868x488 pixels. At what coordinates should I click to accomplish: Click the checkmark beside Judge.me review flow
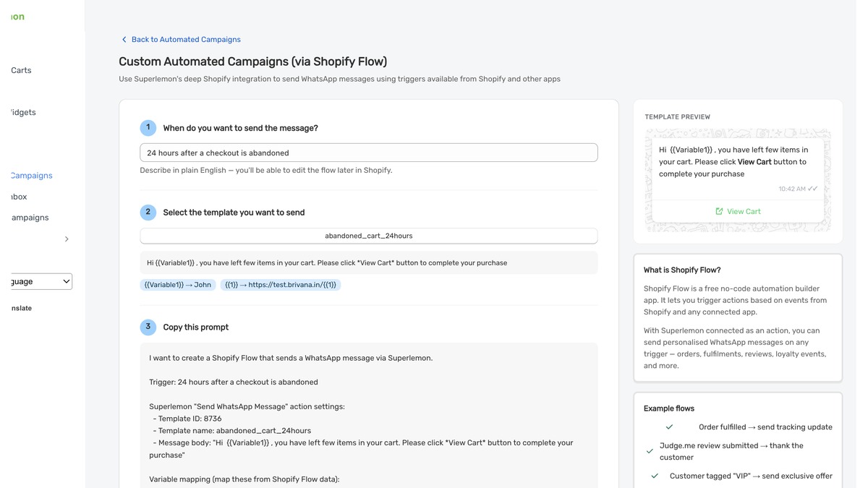[x=650, y=451]
